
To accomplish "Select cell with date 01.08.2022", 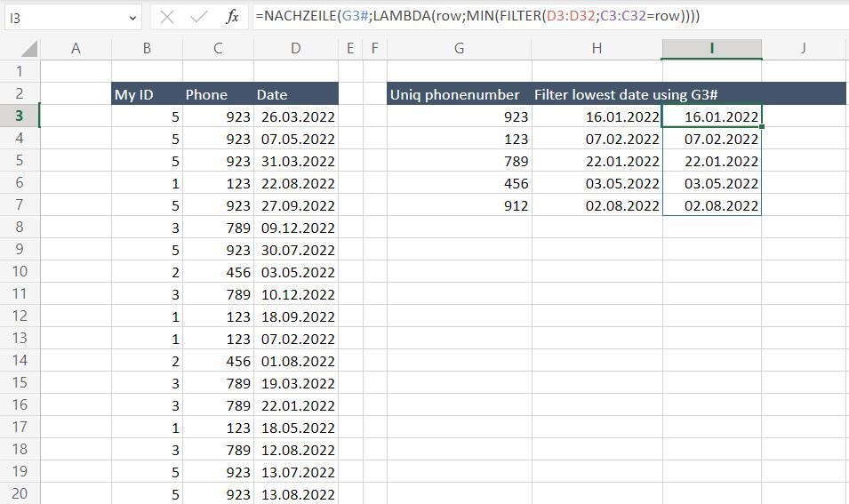I will point(296,360).
